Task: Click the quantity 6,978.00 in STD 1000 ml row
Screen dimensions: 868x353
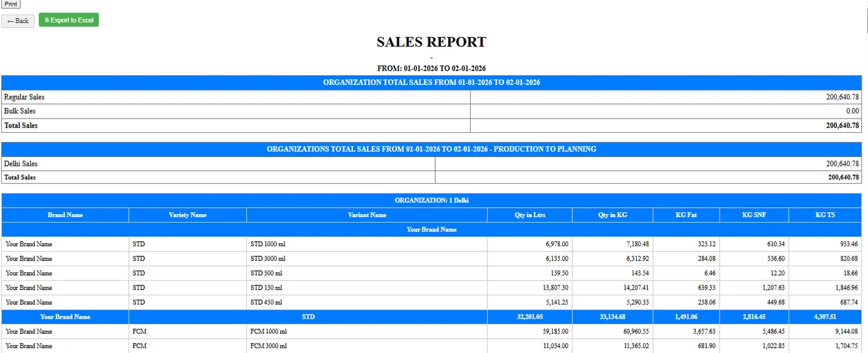Action: click(x=556, y=244)
